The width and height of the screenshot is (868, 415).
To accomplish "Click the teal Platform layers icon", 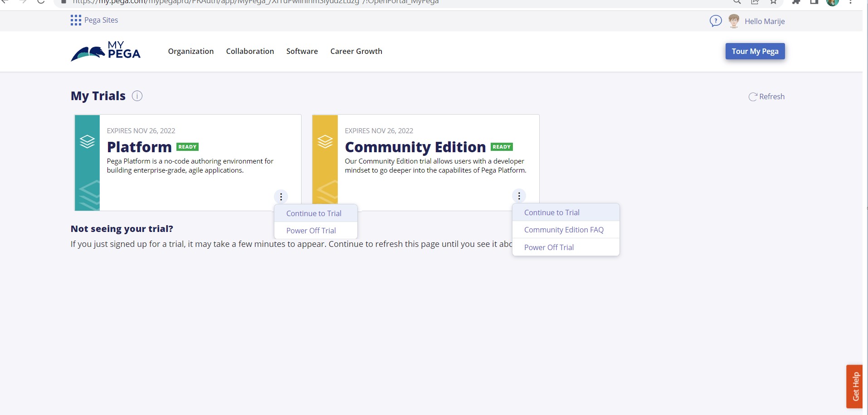I will pos(87,141).
